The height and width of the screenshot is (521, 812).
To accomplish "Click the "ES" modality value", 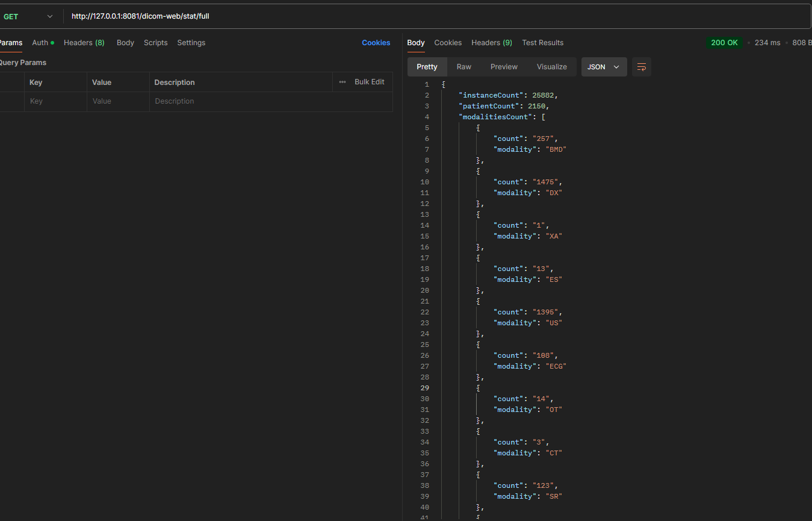I will click(x=554, y=279).
